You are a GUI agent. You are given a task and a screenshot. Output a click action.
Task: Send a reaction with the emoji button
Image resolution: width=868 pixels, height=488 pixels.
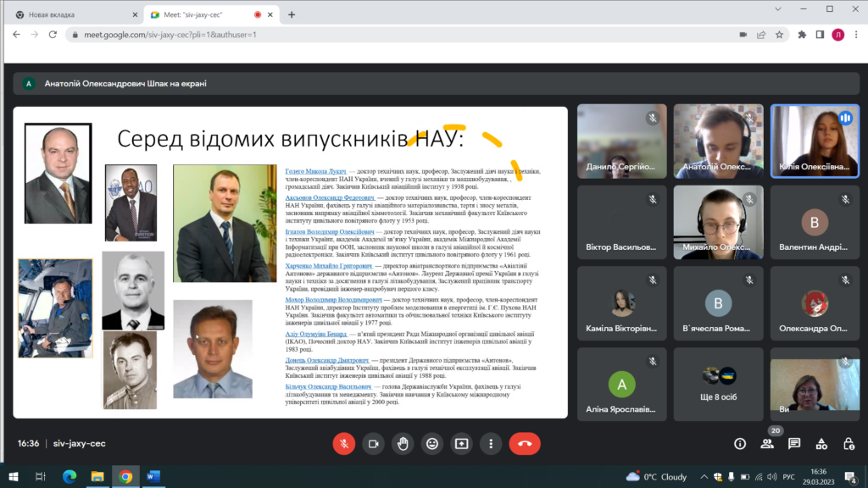(x=432, y=443)
